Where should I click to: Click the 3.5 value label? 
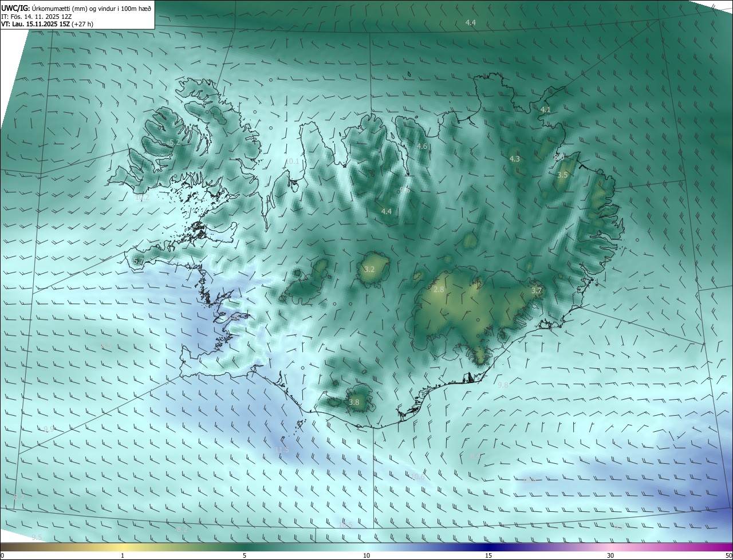pos(562,175)
